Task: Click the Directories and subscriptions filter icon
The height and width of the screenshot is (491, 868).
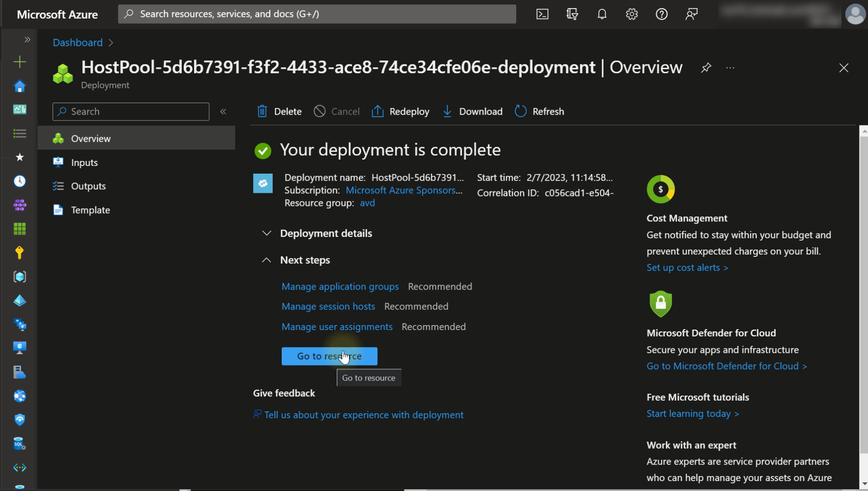Action: [x=572, y=14]
